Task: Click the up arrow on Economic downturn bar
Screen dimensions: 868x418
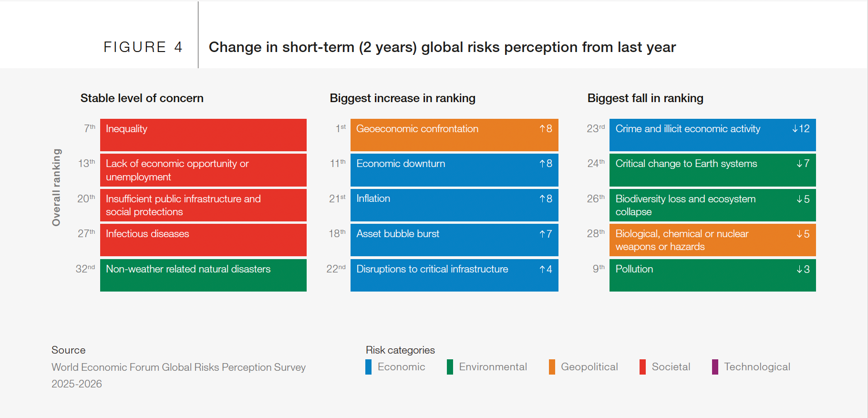Action: pyautogui.click(x=542, y=164)
